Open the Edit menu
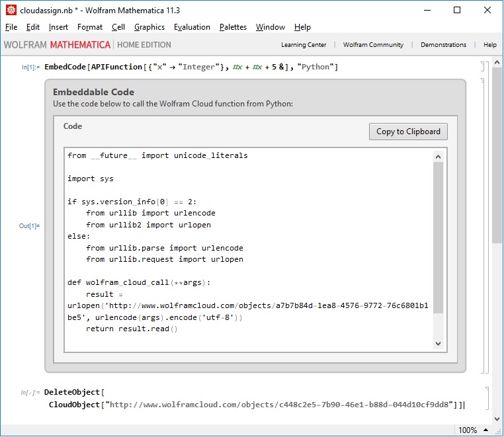The height and width of the screenshot is (437, 504). (33, 27)
